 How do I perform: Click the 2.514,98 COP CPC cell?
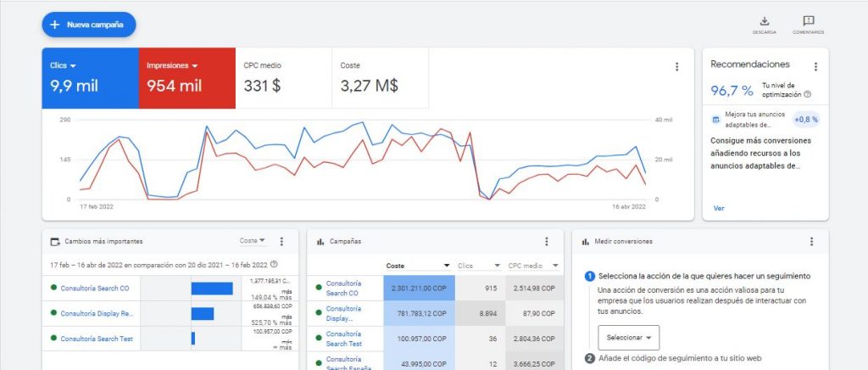tap(534, 288)
